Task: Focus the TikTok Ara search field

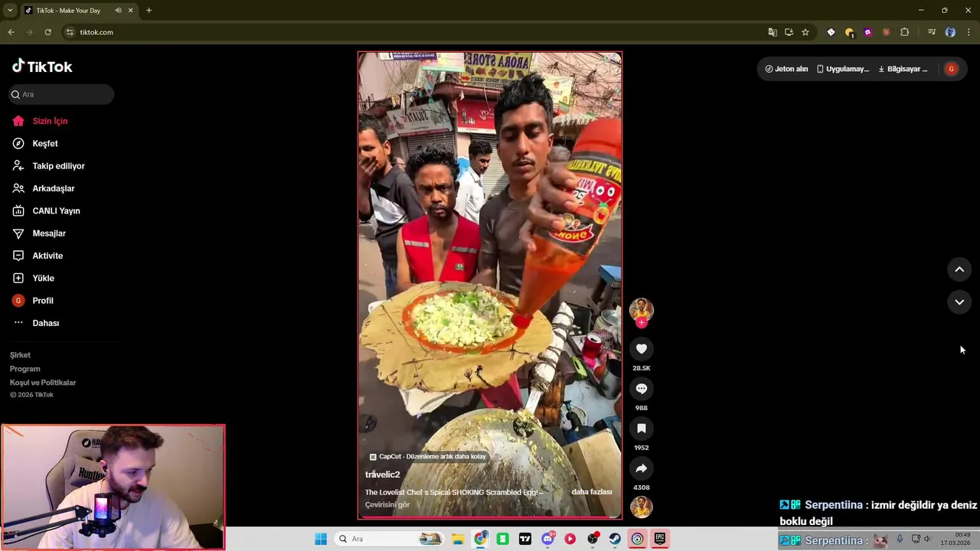Action: tap(61, 94)
